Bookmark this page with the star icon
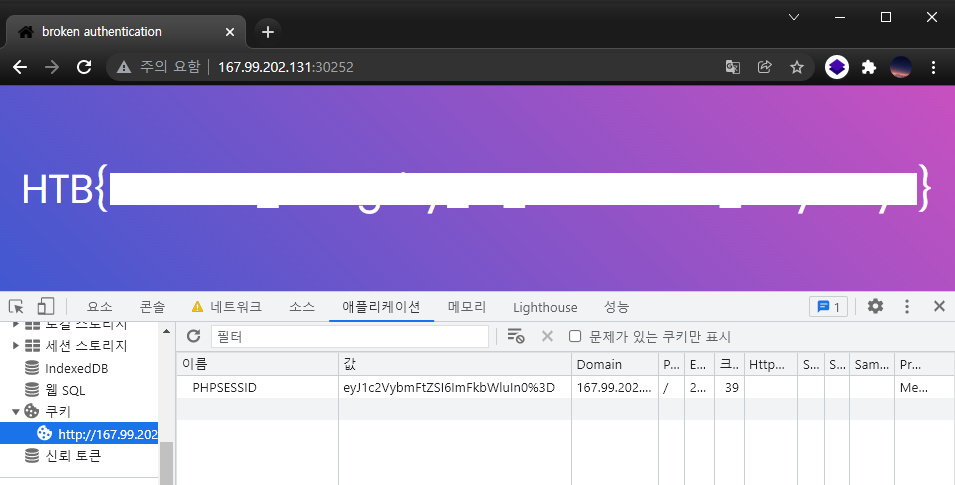 click(x=797, y=67)
